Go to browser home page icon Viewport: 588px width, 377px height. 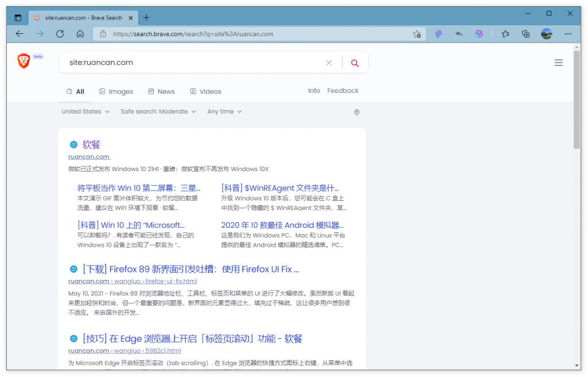(x=80, y=34)
